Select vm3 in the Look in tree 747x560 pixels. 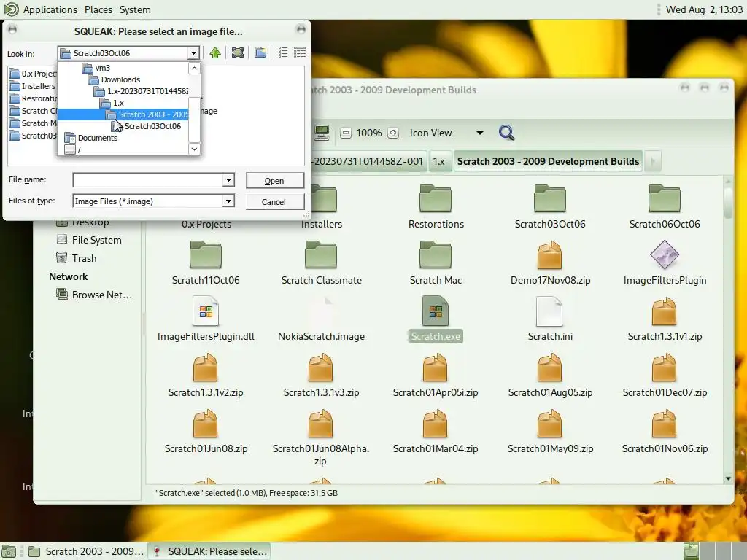[102, 68]
